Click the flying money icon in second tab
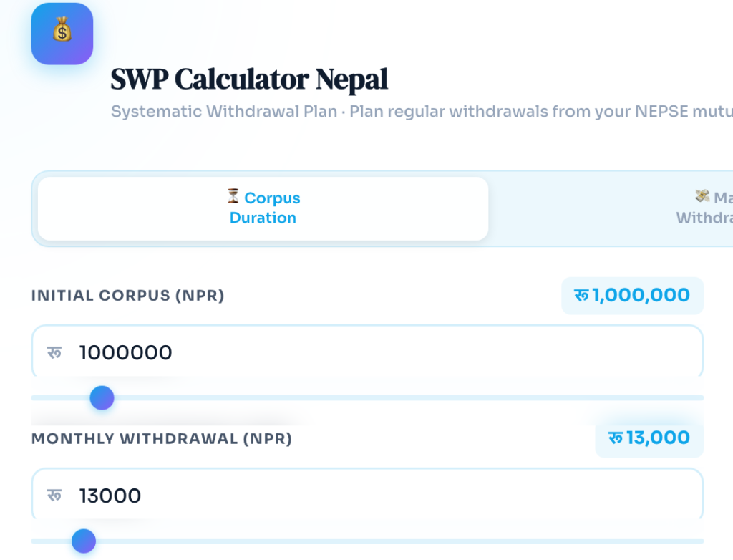Viewport: 733px width, 560px height. click(702, 196)
